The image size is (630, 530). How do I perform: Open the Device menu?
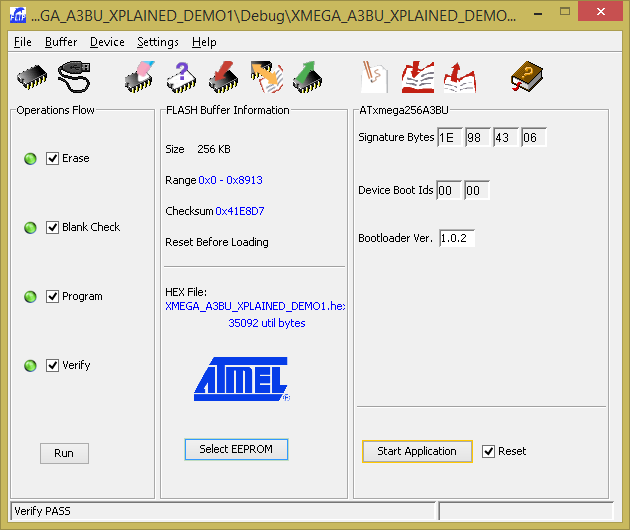(107, 42)
